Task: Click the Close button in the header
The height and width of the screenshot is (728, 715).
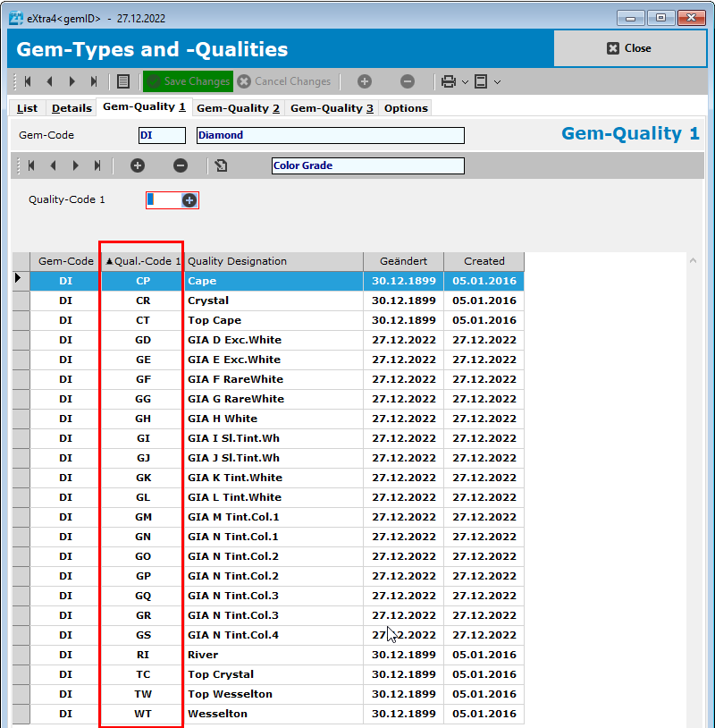Action: pos(629,48)
